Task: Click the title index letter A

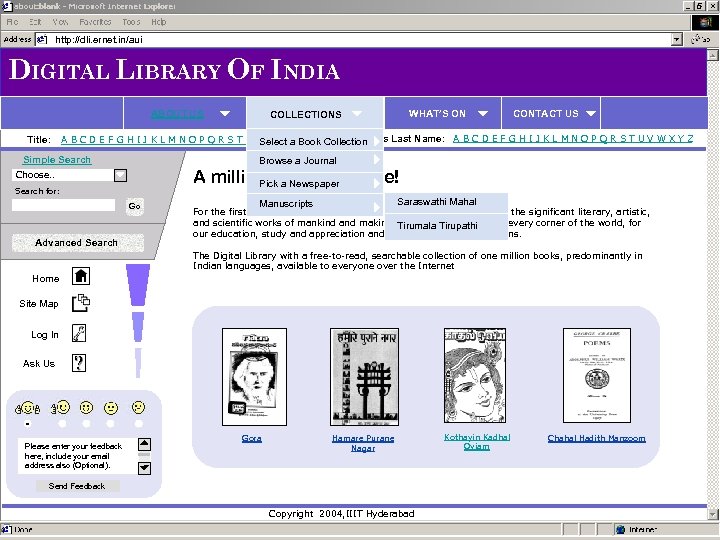Action: 64,139
